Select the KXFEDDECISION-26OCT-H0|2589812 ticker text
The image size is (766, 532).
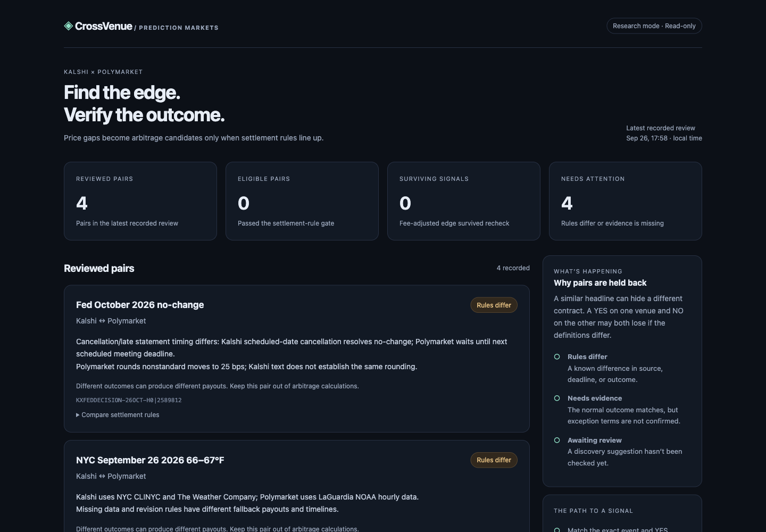(129, 400)
